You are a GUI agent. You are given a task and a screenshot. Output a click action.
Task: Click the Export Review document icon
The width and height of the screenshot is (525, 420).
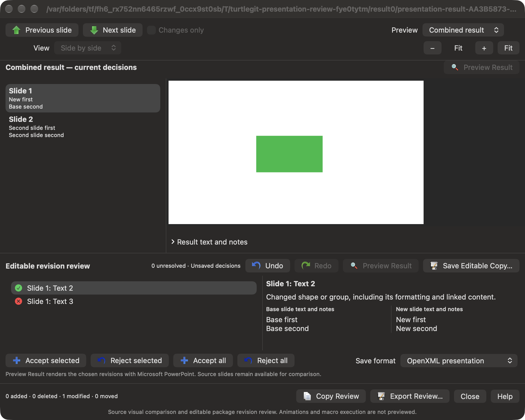click(x=381, y=396)
